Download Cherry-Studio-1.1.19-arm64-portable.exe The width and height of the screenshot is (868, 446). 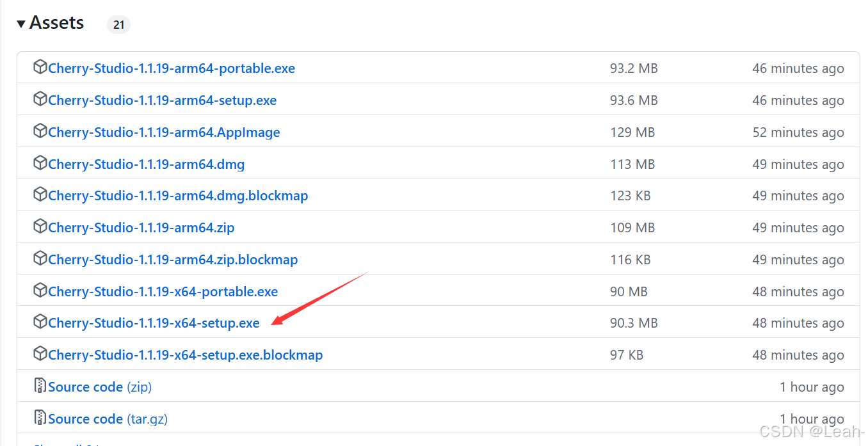[172, 68]
